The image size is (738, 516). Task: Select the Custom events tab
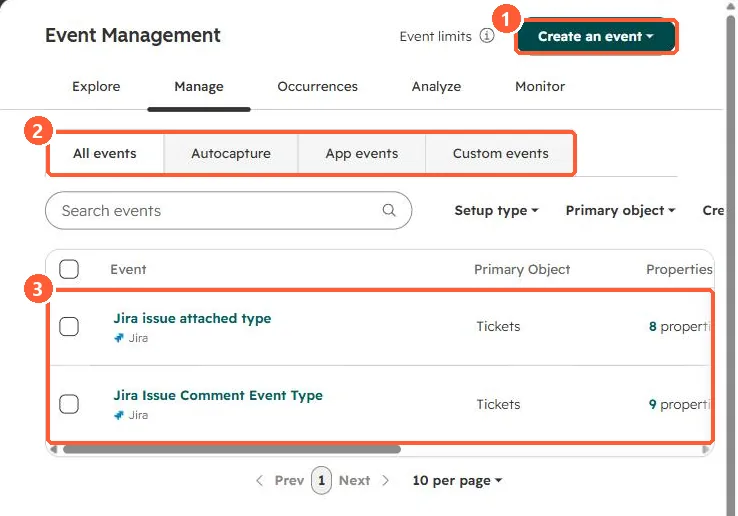pos(500,153)
